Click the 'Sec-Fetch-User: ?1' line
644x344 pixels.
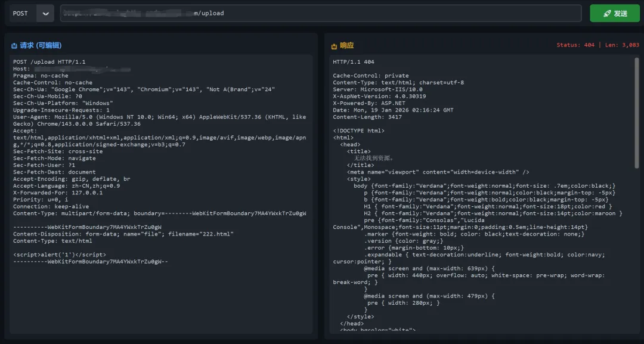[x=45, y=165]
